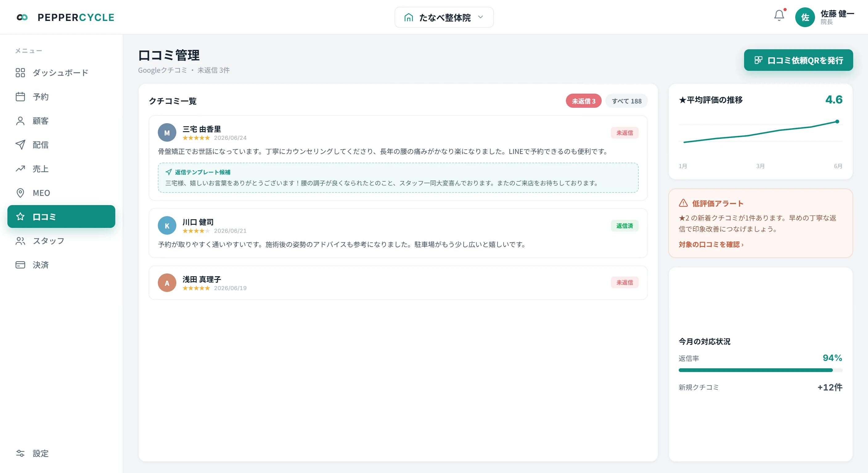Click the 口コミ管理 page heading
This screenshot has width=868, height=473.
click(x=169, y=55)
